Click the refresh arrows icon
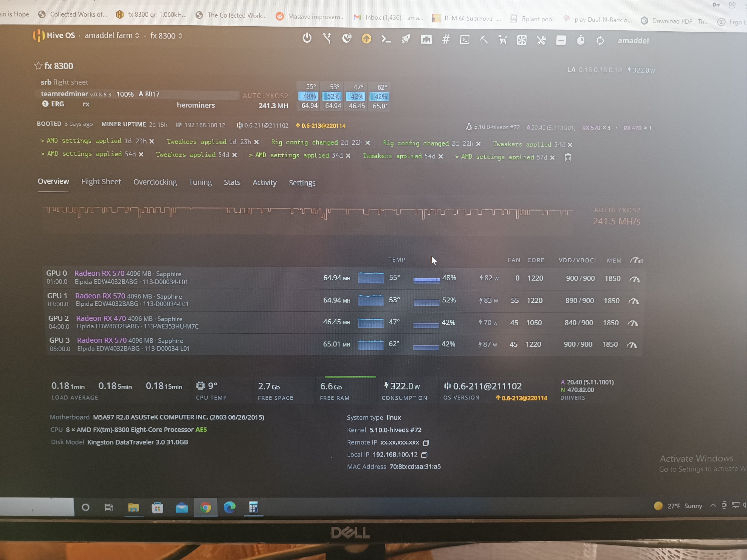The width and height of the screenshot is (747, 560). click(x=600, y=41)
